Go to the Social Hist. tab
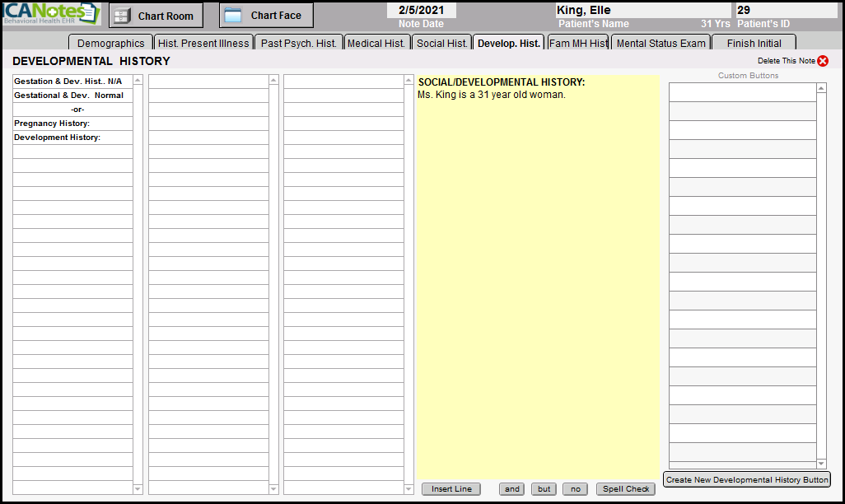The height and width of the screenshot is (504, 845). click(442, 44)
